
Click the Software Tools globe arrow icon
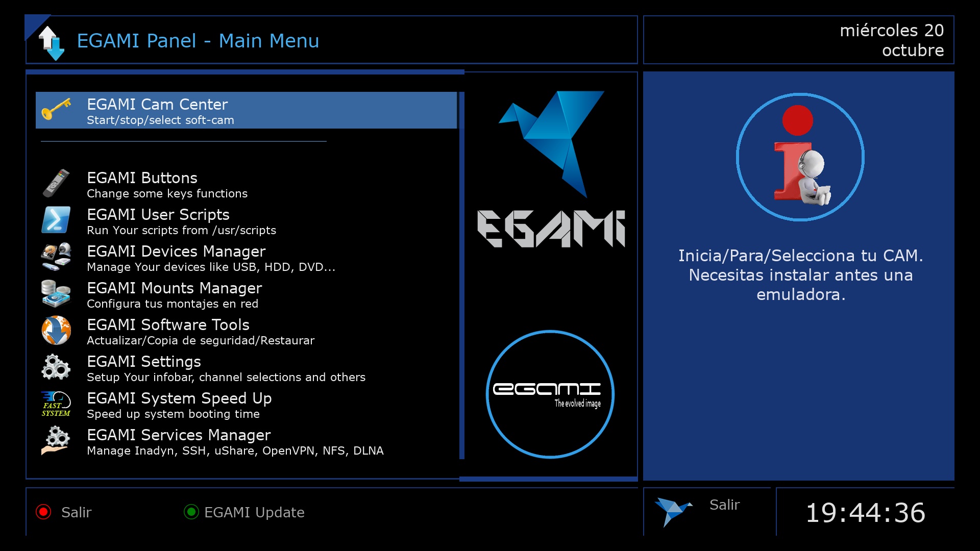[x=56, y=331]
